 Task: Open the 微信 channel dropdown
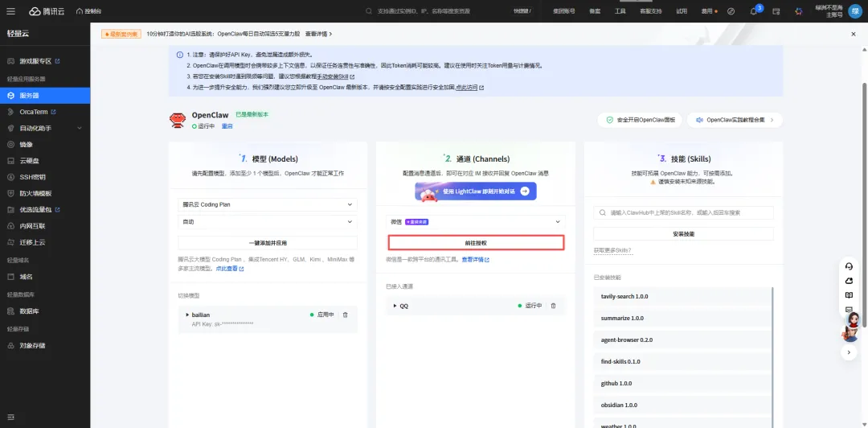pyautogui.click(x=476, y=222)
